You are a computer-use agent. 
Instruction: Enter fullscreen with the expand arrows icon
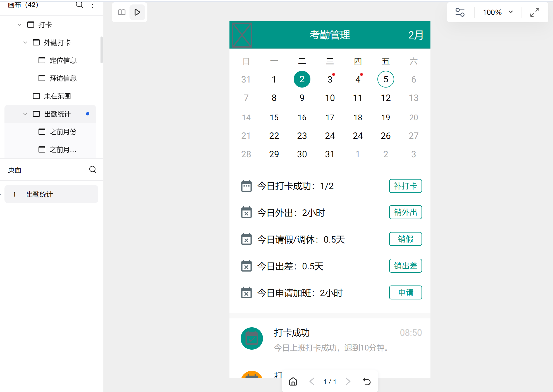[535, 12]
